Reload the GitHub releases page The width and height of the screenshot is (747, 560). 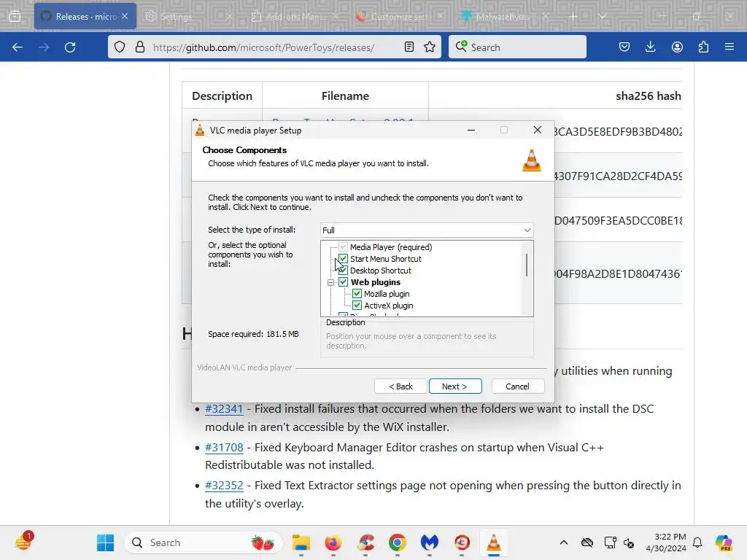point(70,47)
